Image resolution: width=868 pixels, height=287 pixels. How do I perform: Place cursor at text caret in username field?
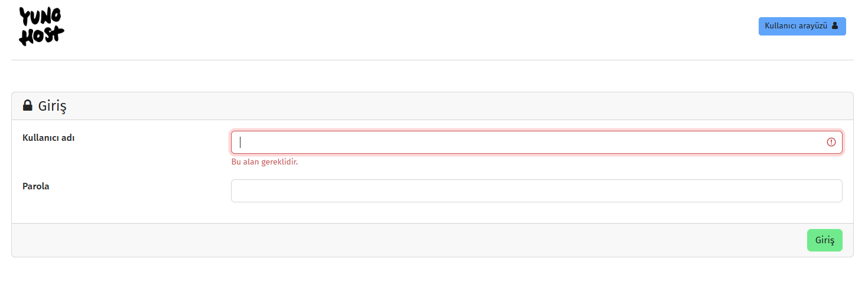pyautogui.click(x=240, y=143)
